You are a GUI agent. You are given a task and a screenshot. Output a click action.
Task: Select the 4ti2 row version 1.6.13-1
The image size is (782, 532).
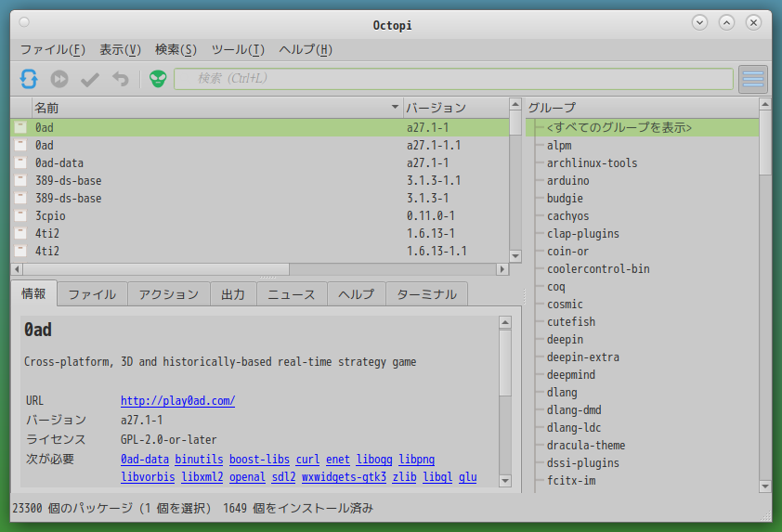click(259, 233)
